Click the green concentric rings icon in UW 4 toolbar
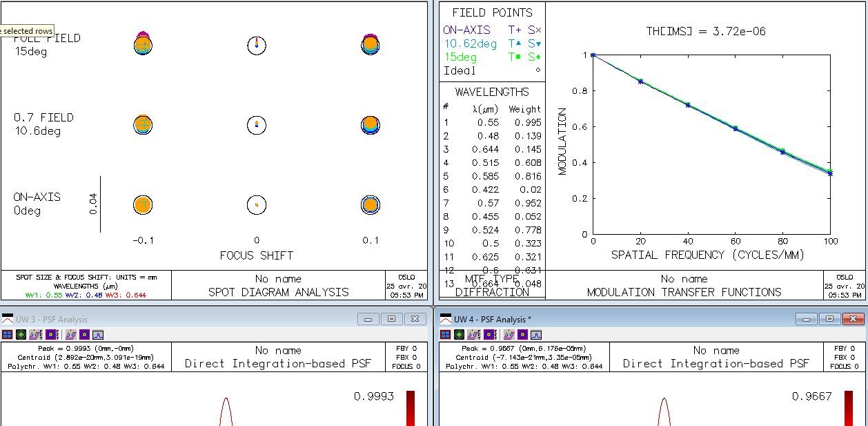 click(459, 335)
